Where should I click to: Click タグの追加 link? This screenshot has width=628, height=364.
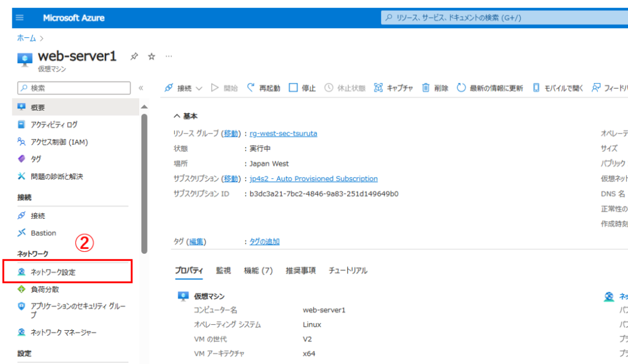264,241
